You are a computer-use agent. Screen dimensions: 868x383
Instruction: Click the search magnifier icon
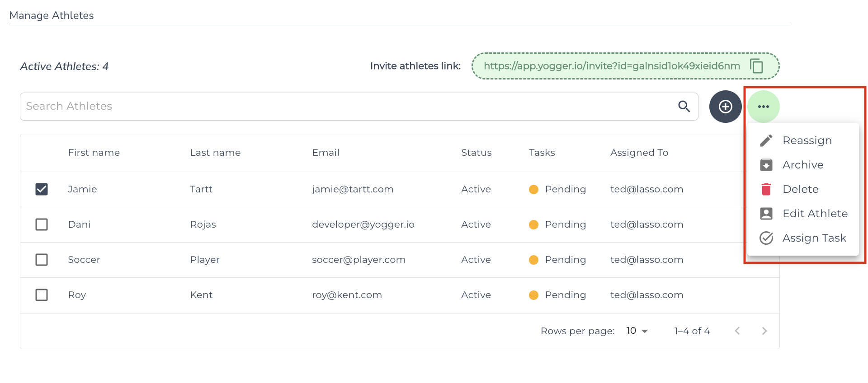[x=684, y=107]
